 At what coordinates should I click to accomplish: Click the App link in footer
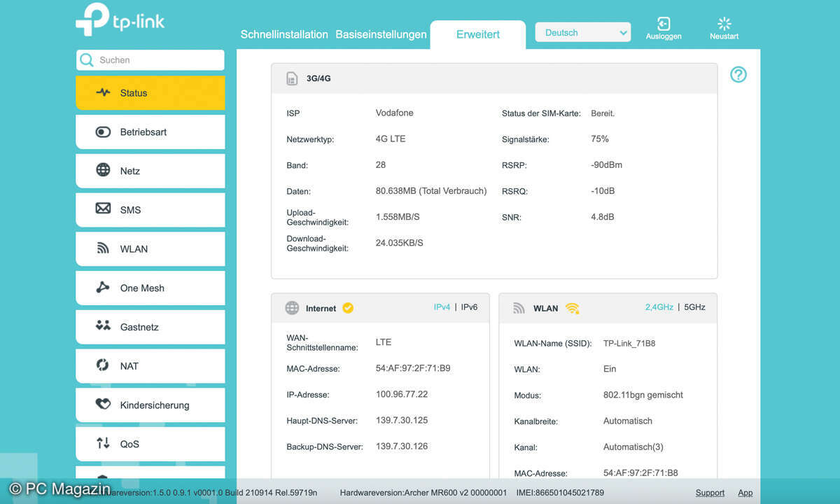point(745,493)
